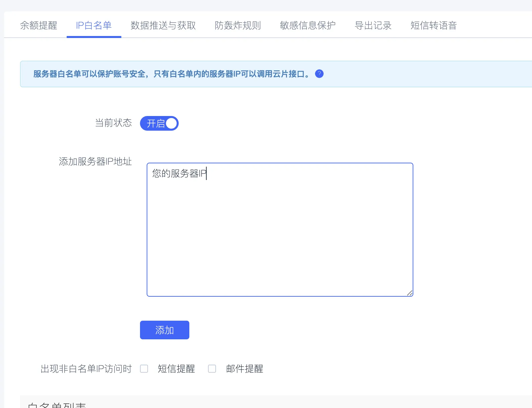Switch to the 短信转语音 tab

click(x=434, y=25)
